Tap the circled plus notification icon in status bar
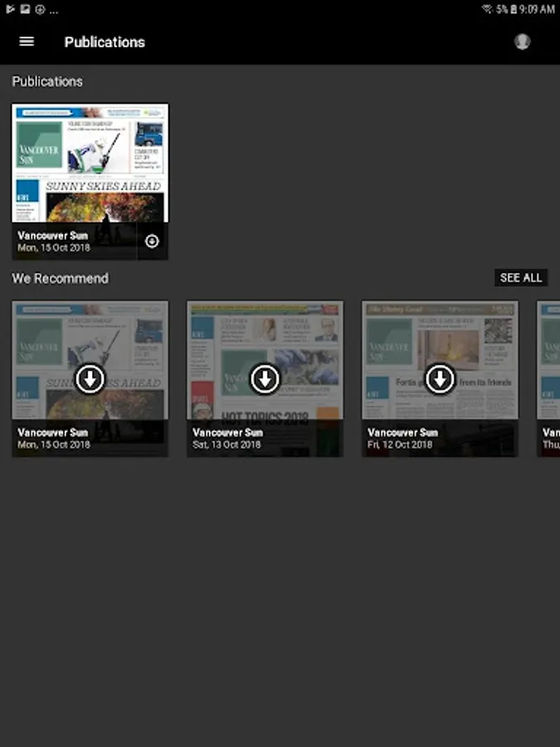This screenshot has width=560, height=747. [40, 9]
